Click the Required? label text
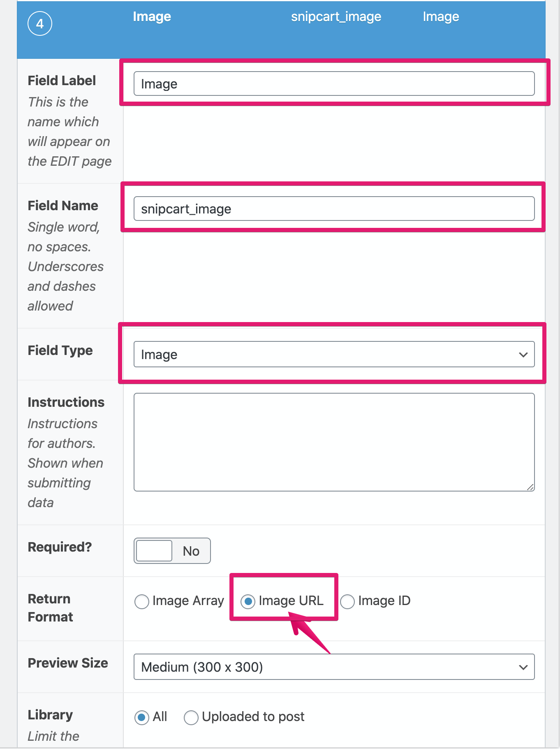The height and width of the screenshot is (749, 560). point(60,547)
